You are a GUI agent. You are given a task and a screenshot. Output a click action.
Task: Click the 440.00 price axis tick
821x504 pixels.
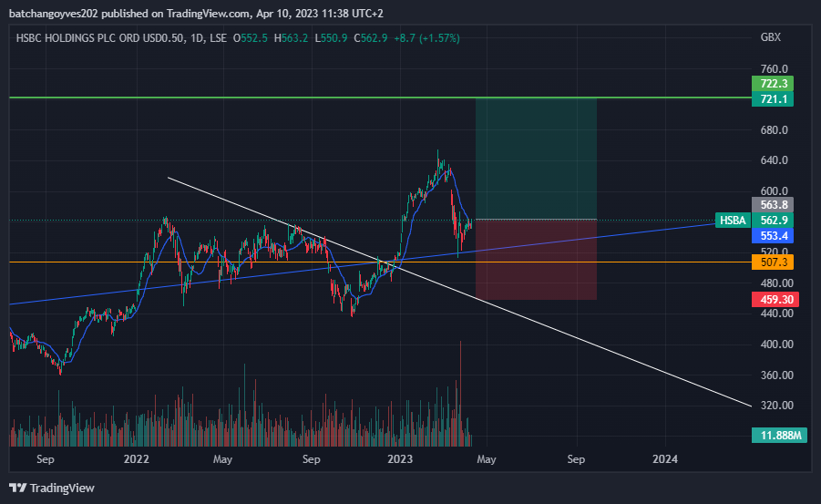click(776, 314)
